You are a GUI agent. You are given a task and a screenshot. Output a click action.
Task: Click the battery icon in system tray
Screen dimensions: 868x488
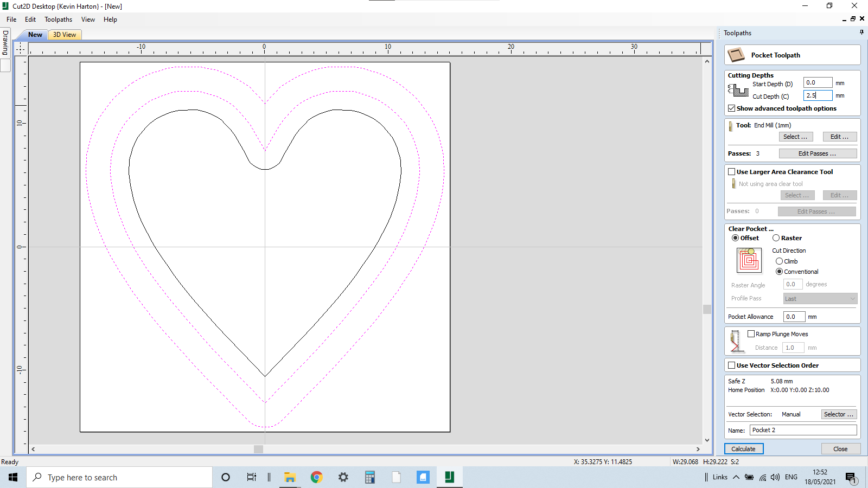(749, 477)
